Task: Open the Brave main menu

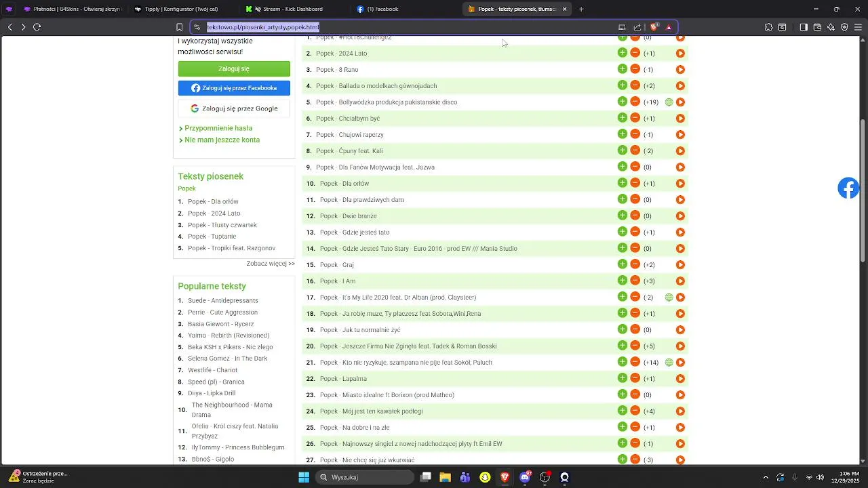Action: point(859,27)
